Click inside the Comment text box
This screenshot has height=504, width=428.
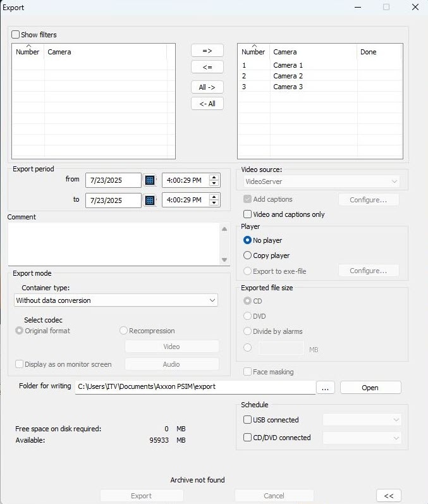pyautogui.click(x=114, y=244)
